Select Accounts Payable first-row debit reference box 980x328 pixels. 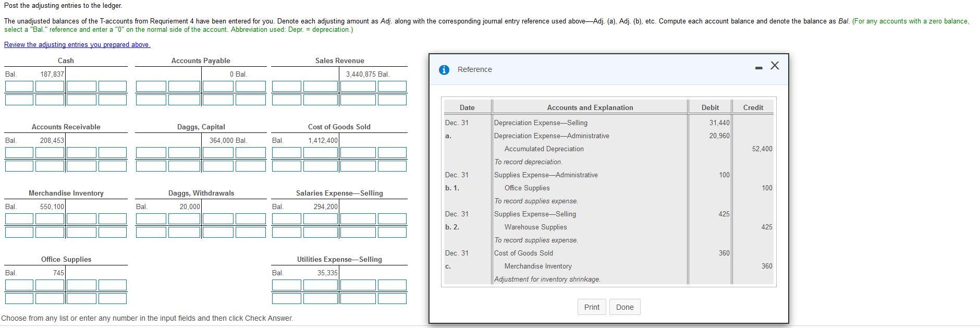coord(151,87)
